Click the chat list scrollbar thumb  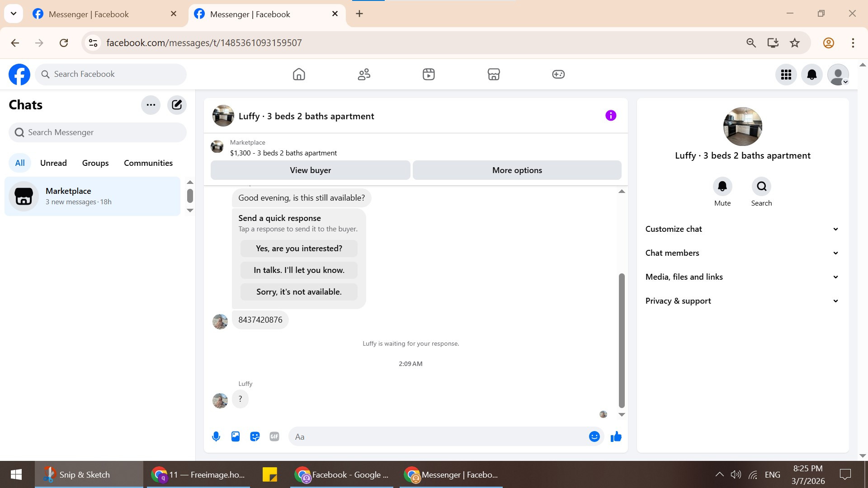pyautogui.click(x=190, y=196)
